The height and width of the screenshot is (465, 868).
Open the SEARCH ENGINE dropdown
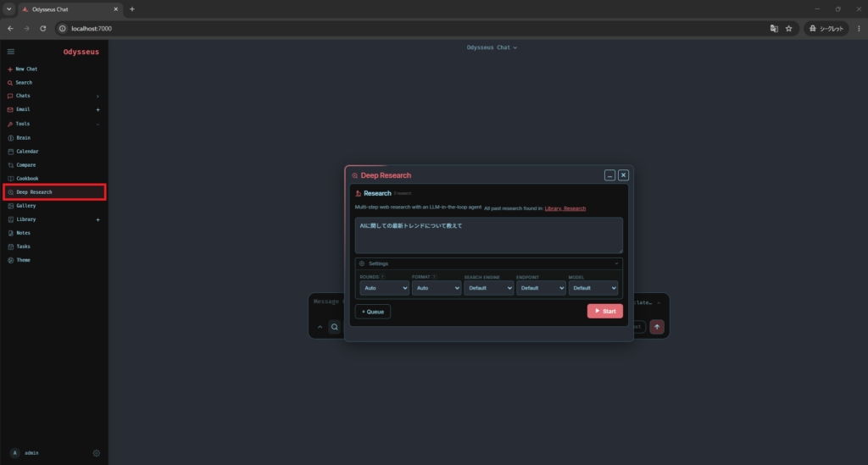pos(489,288)
